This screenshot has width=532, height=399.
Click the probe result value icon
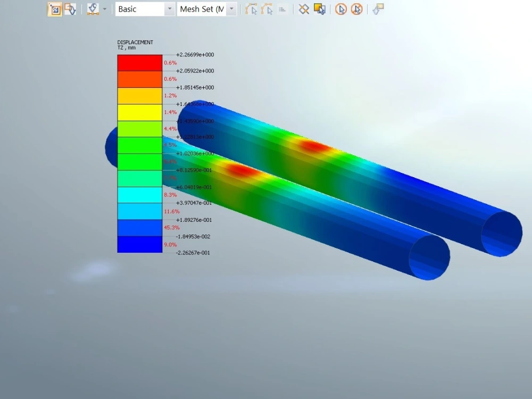(378, 9)
